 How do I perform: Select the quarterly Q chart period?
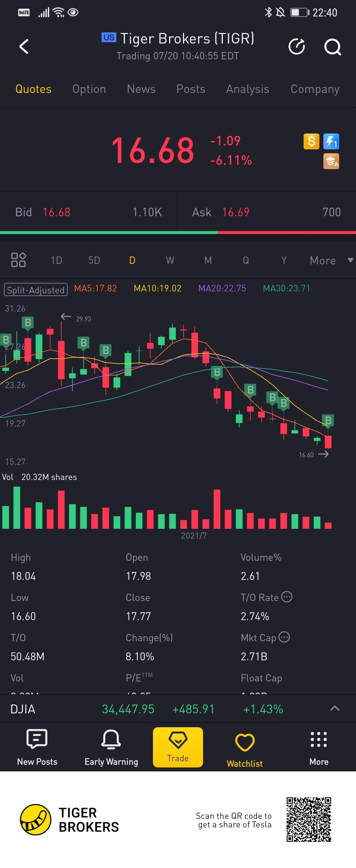pyautogui.click(x=246, y=260)
